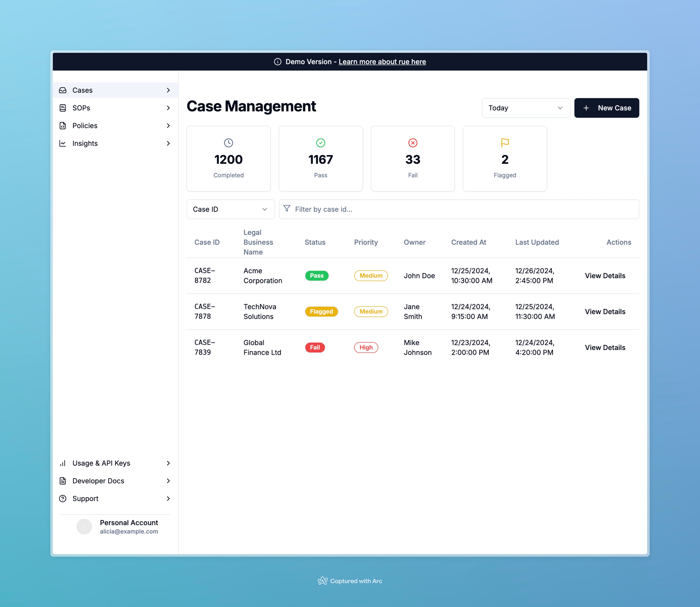The width and height of the screenshot is (700, 607).
Task: Click the green checkmark on Pass card
Action: 320,143
